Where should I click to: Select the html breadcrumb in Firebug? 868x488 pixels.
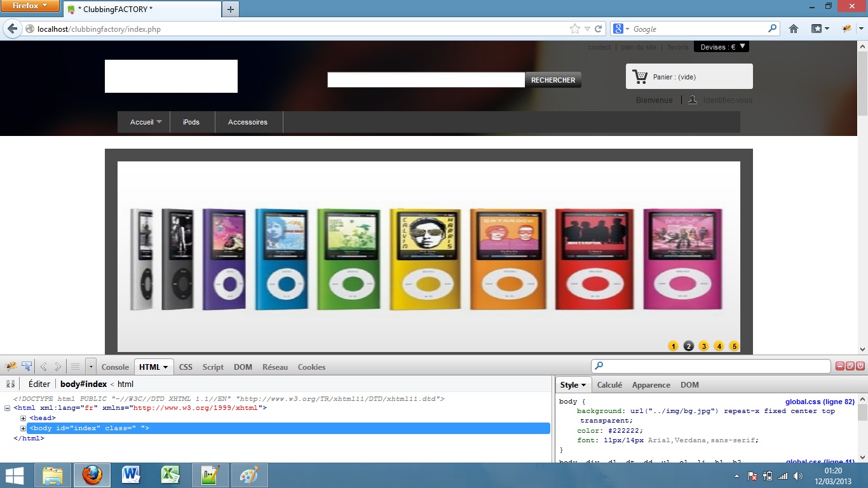tap(125, 384)
